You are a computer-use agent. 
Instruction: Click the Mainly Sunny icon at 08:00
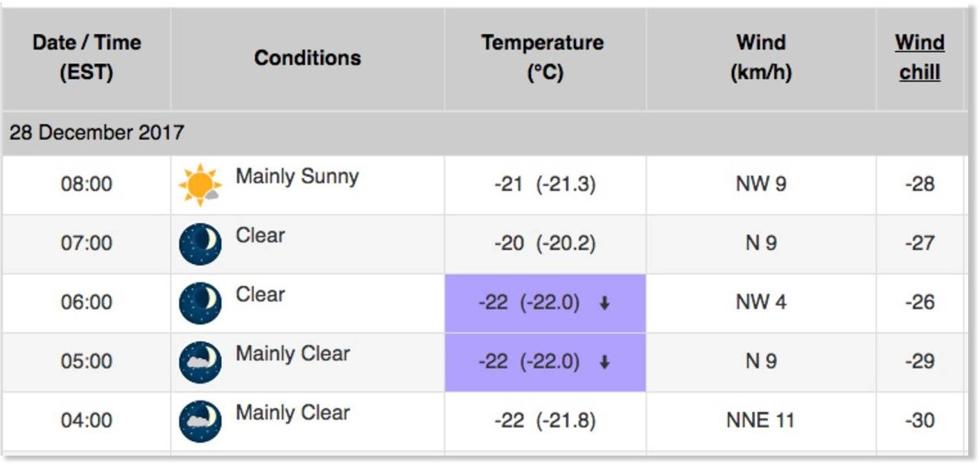[x=200, y=186]
